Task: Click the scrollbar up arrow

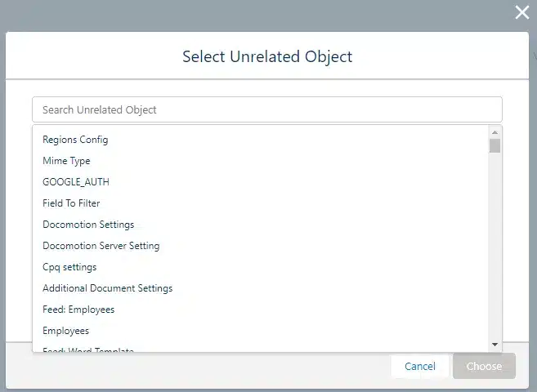Action: click(494, 131)
